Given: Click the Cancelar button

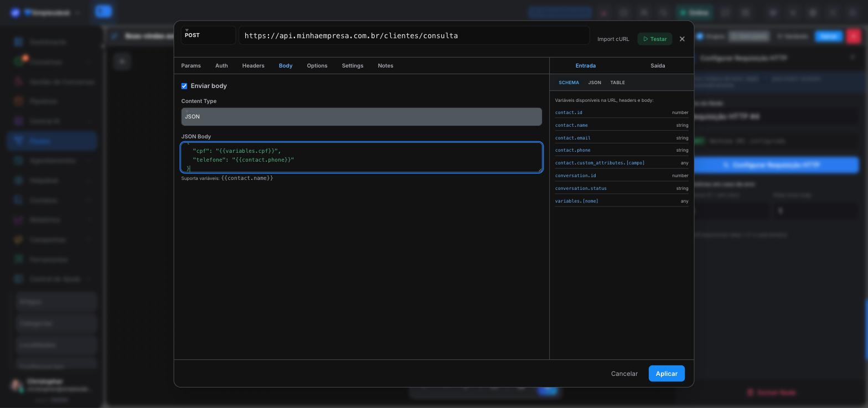Looking at the screenshot, I should 624,374.
